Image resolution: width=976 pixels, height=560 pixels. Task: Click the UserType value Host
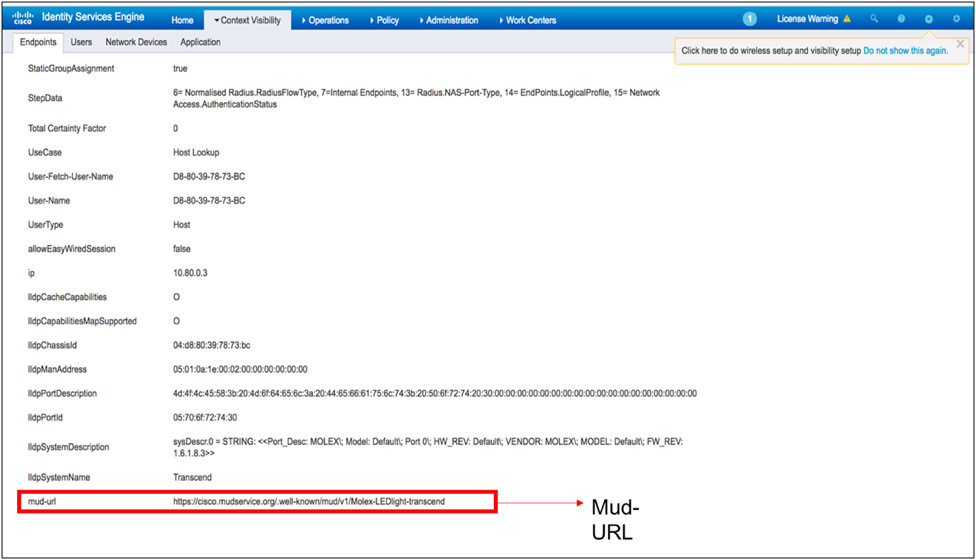point(182,225)
